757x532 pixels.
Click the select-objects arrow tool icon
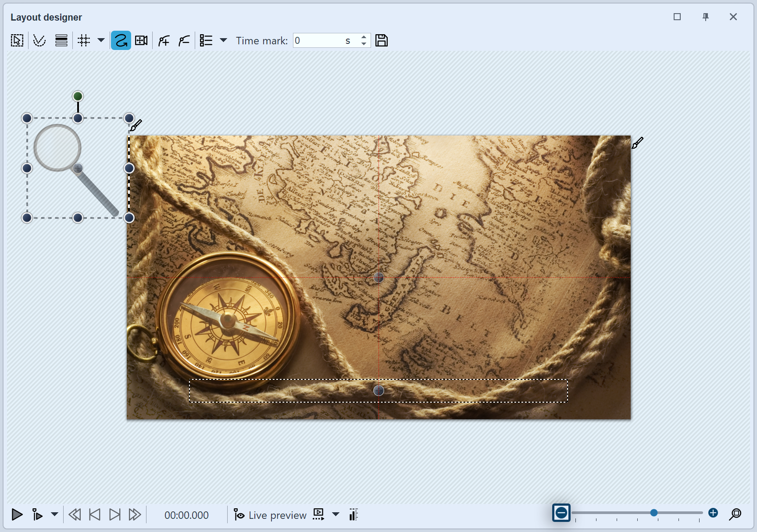tap(17, 41)
